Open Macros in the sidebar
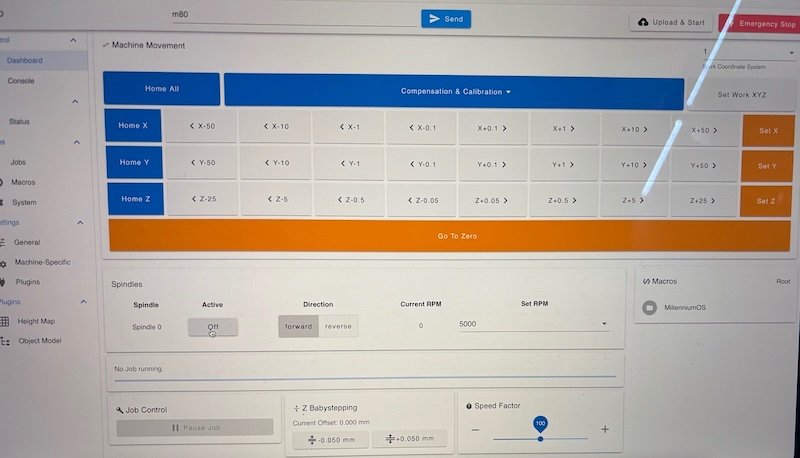The width and height of the screenshot is (800, 458). coord(23,182)
